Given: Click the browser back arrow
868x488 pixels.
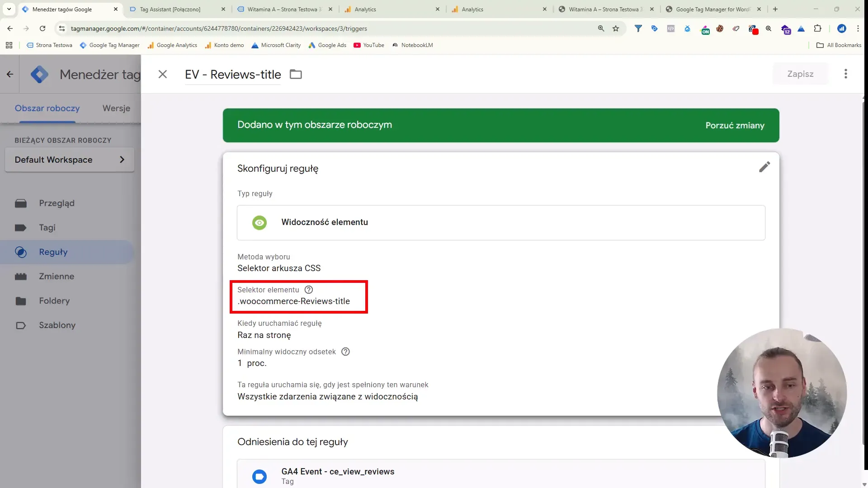Looking at the screenshot, I should pos(10,28).
